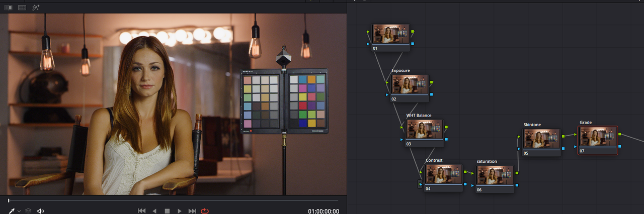Click node 01 blue key output square

pos(412,44)
